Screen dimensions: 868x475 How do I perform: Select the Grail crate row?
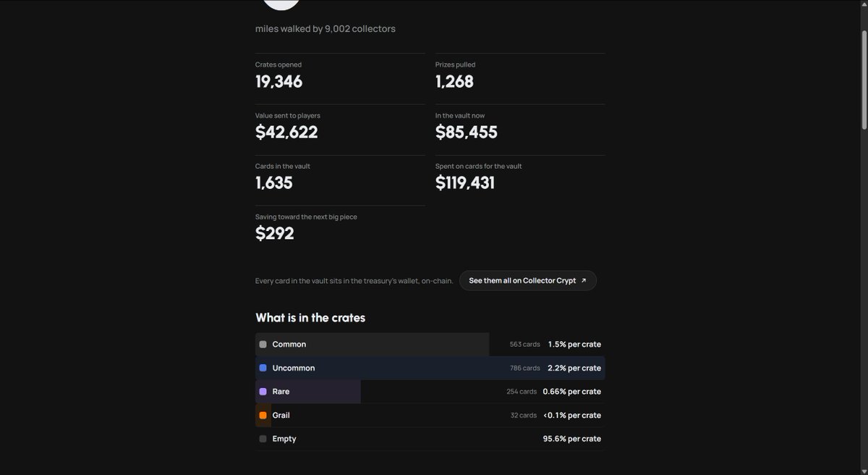tap(430, 415)
